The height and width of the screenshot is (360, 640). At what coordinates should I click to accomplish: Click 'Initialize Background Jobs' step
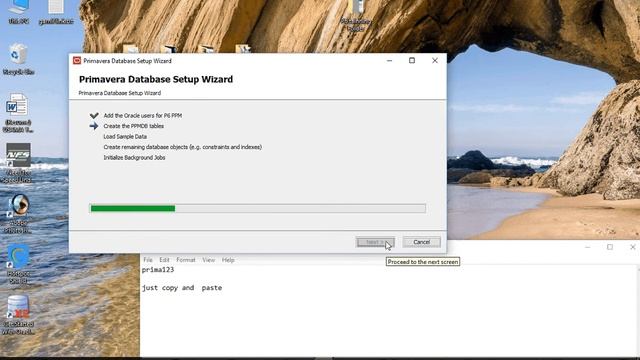pos(134,158)
